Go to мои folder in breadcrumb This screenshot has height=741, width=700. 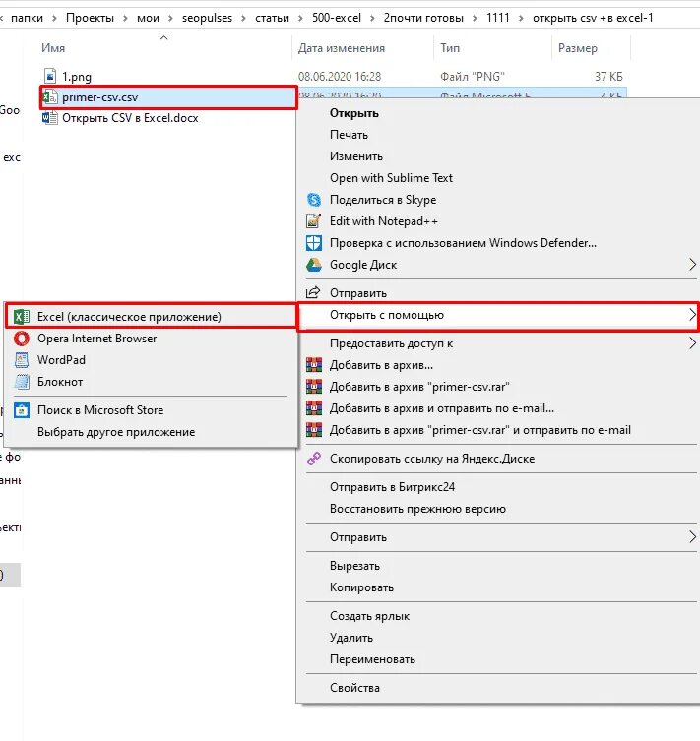pos(148,18)
